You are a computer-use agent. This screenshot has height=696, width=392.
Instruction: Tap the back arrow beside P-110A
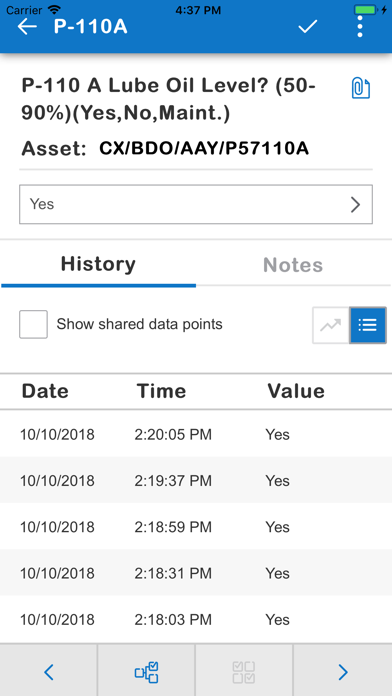click(27, 27)
